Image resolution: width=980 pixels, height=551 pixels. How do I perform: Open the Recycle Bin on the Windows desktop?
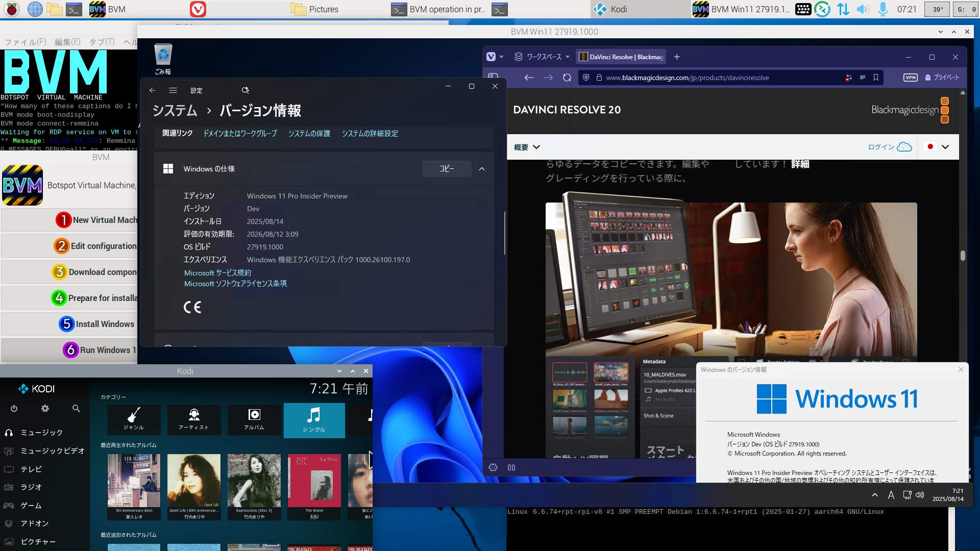[163, 59]
